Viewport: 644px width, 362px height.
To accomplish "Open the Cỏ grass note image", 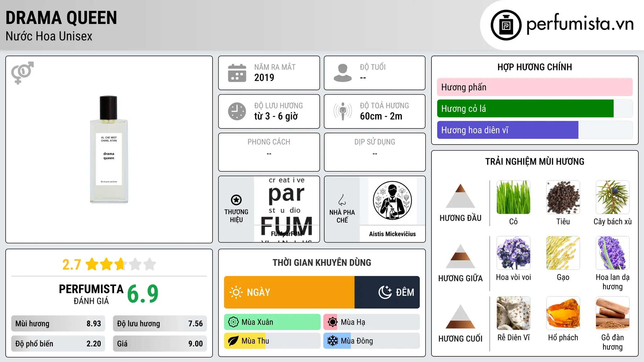I will [513, 197].
